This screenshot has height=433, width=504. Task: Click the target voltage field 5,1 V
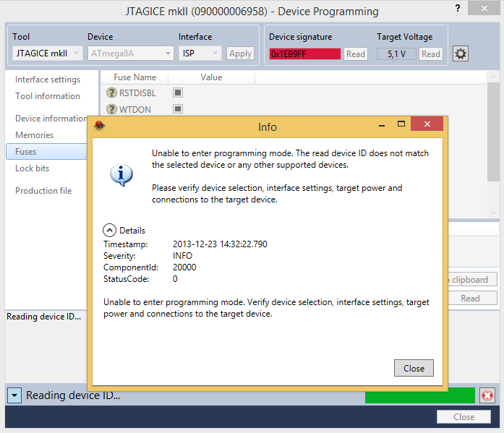(x=396, y=54)
